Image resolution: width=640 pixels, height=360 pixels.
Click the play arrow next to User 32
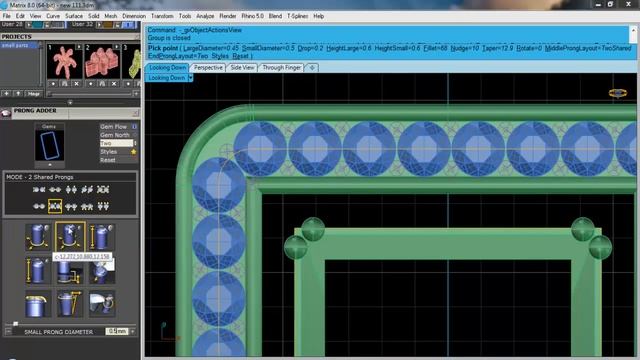coord(99,25)
